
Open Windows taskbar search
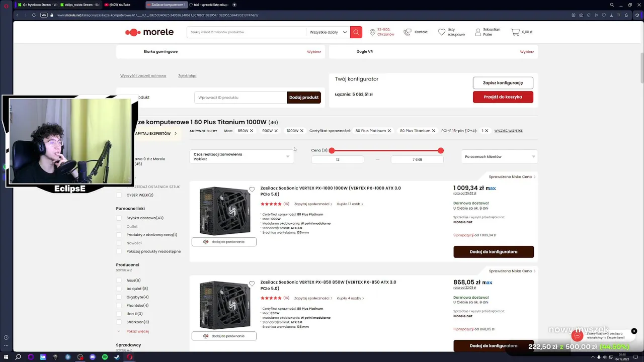click(18, 357)
